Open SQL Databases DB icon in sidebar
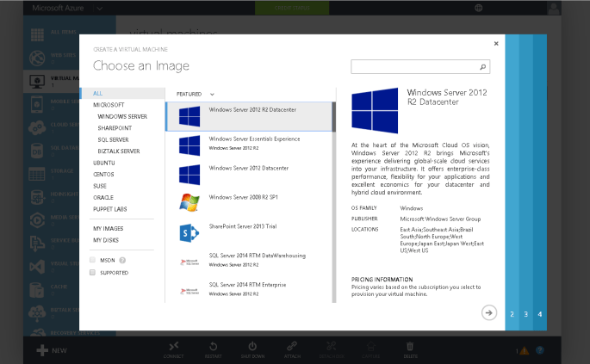 37,151
